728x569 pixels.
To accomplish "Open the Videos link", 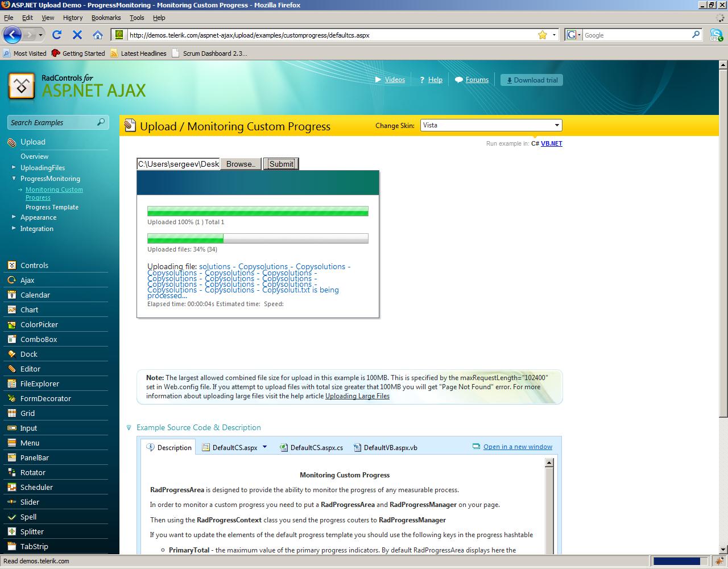I will pyautogui.click(x=395, y=80).
